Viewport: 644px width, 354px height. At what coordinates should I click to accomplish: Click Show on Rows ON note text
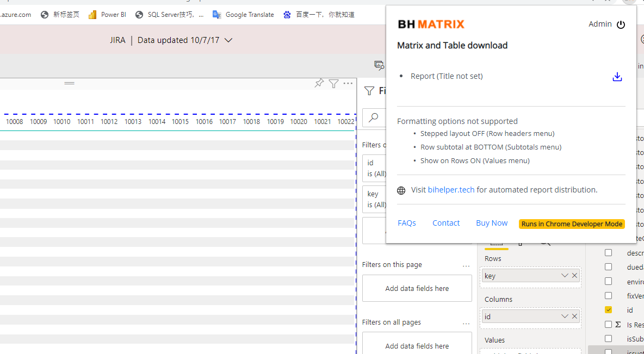475,160
